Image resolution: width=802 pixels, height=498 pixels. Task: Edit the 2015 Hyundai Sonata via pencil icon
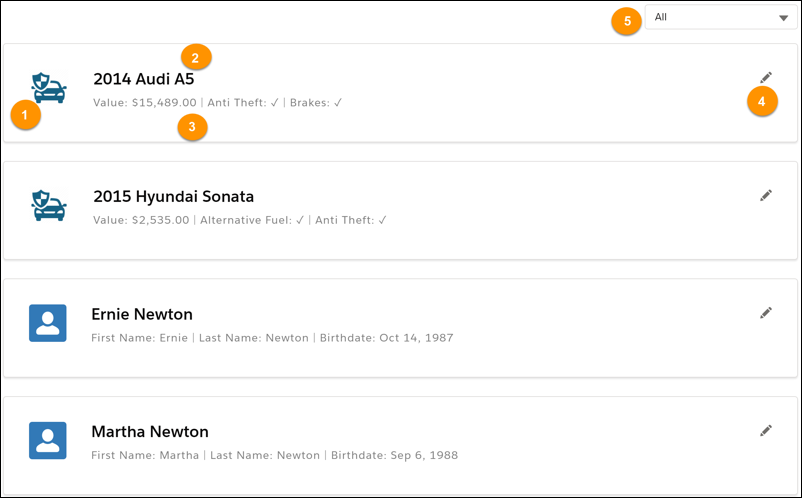(x=766, y=195)
